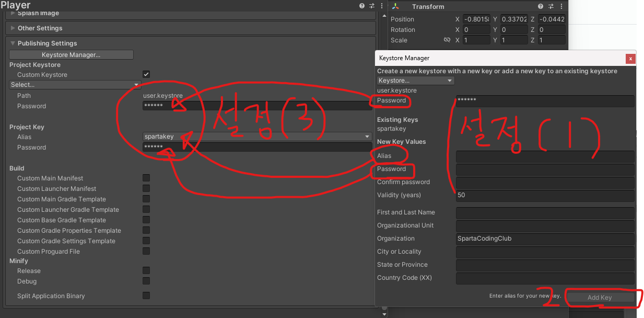Click the Project Key heading text
The height and width of the screenshot is (318, 644).
pos(27,127)
